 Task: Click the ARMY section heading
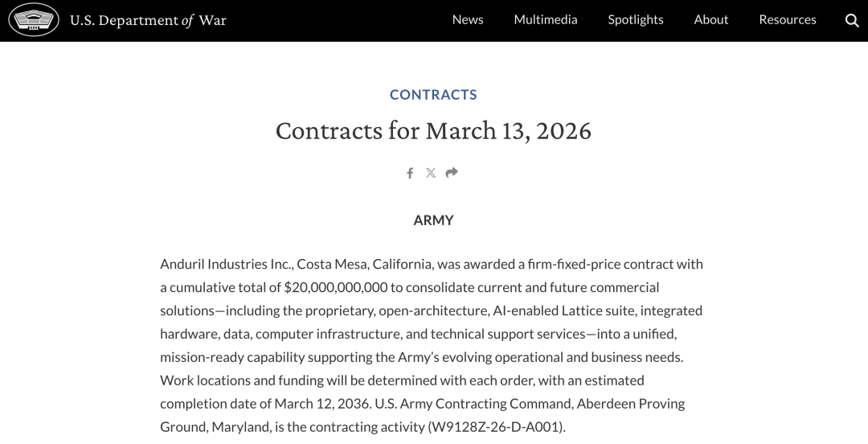click(x=433, y=220)
